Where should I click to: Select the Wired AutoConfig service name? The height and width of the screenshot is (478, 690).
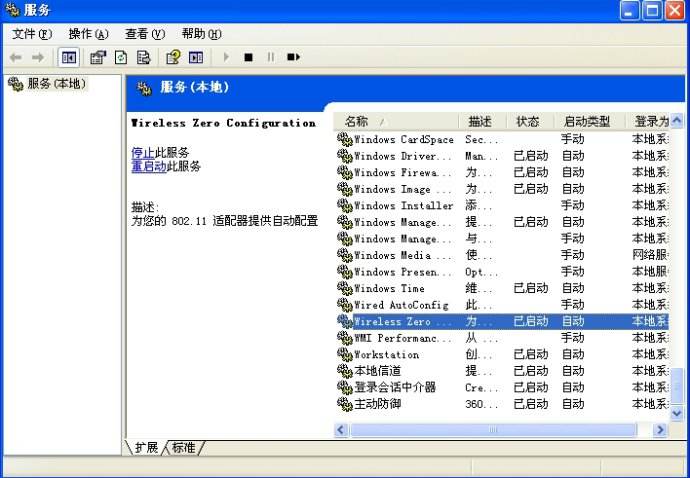tap(401, 305)
